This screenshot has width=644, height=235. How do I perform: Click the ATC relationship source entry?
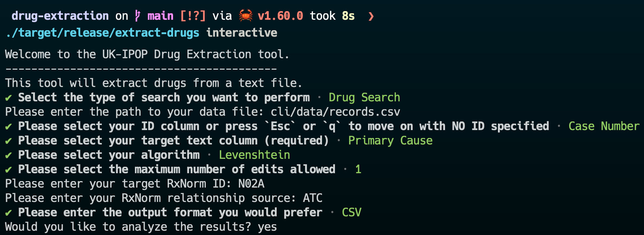[x=313, y=198]
